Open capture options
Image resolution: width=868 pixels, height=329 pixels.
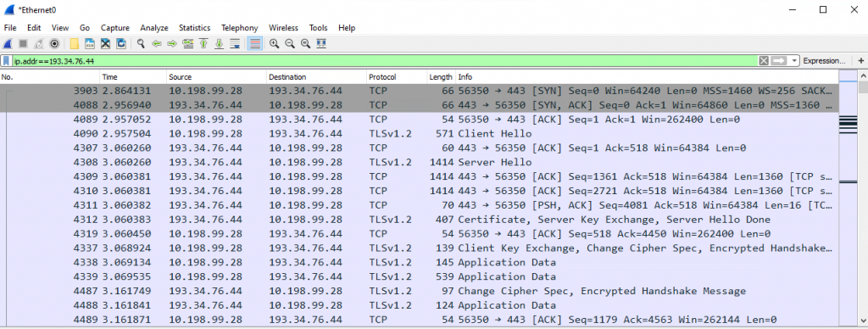pyautogui.click(x=54, y=44)
